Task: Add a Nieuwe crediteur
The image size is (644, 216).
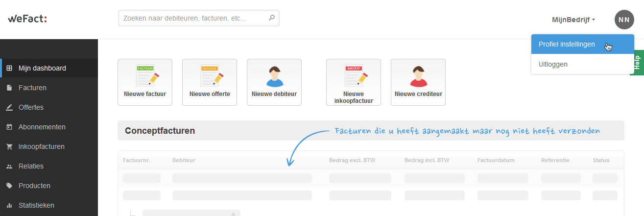Action: [418, 82]
